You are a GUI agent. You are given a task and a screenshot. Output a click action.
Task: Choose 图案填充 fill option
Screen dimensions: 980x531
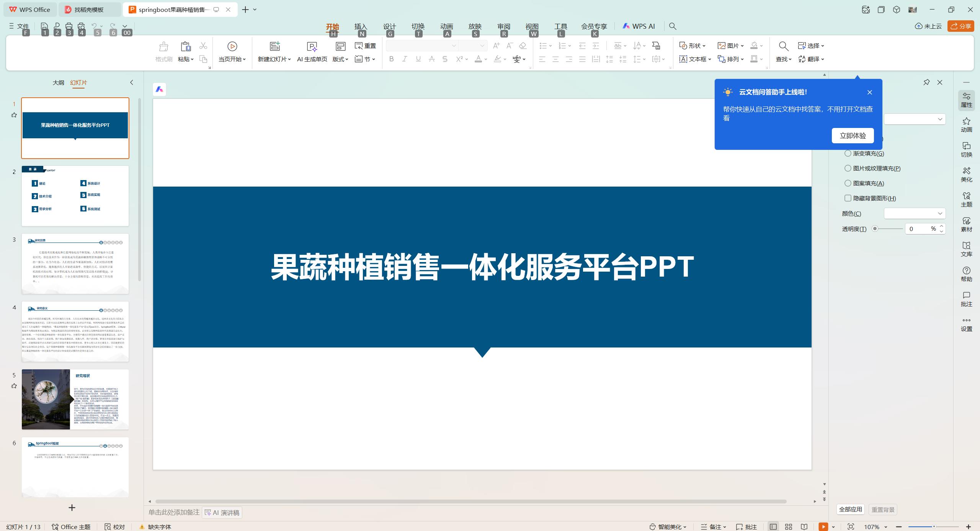point(848,183)
